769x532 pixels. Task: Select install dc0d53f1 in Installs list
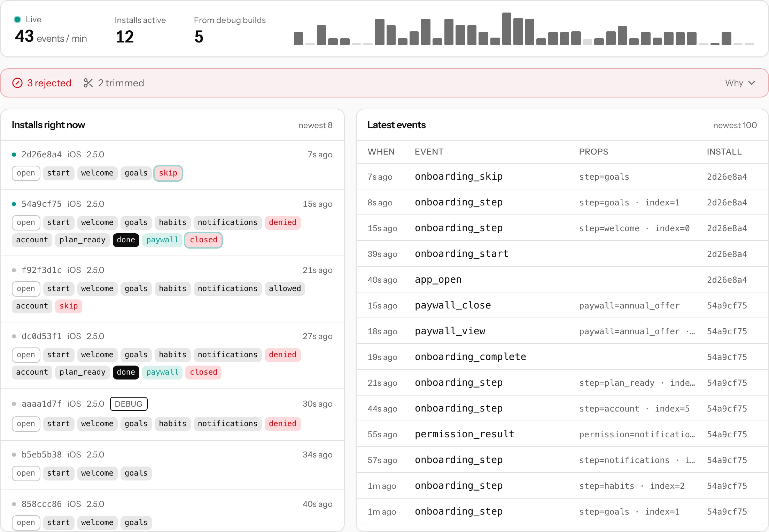[x=172, y=355]
